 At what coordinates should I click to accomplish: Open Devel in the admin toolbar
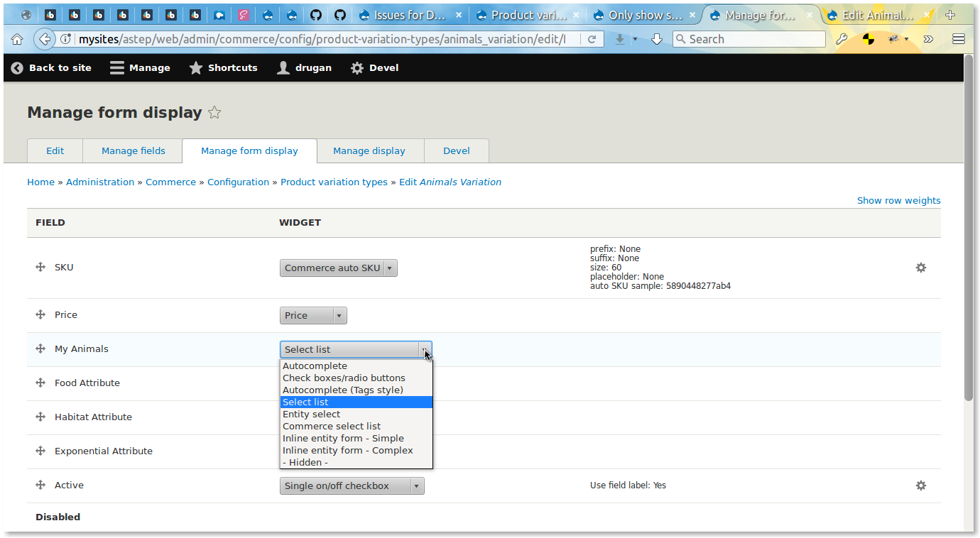tap(375, 67)
